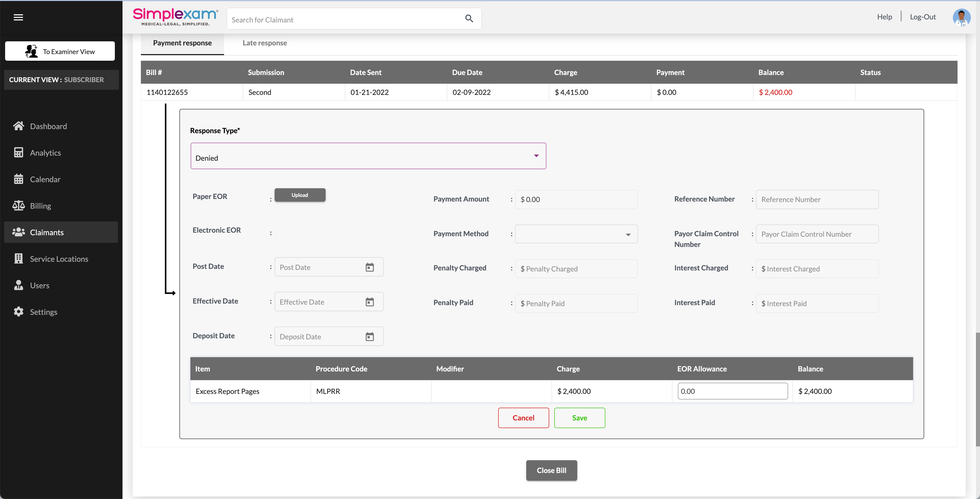Expand the Response Type dropdown
The width and height of the screenshot is (980, 499).
[536, 156]
